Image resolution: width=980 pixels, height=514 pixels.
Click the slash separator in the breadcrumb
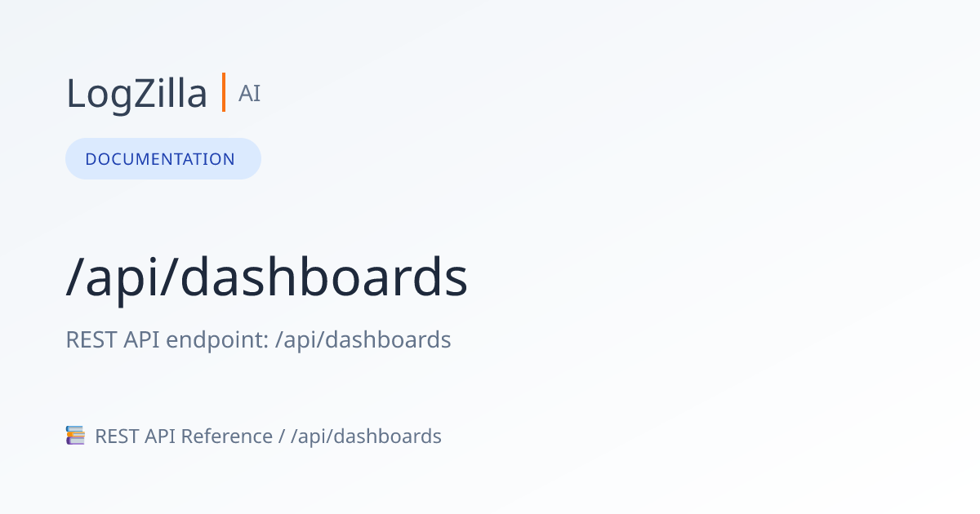coord(281,436)
